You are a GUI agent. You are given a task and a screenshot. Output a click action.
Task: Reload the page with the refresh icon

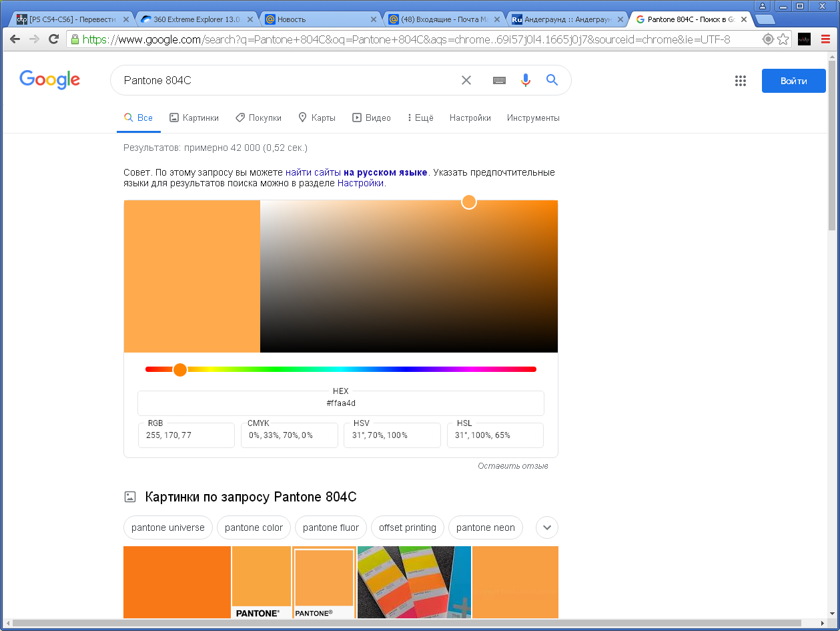tap(53, 39)
